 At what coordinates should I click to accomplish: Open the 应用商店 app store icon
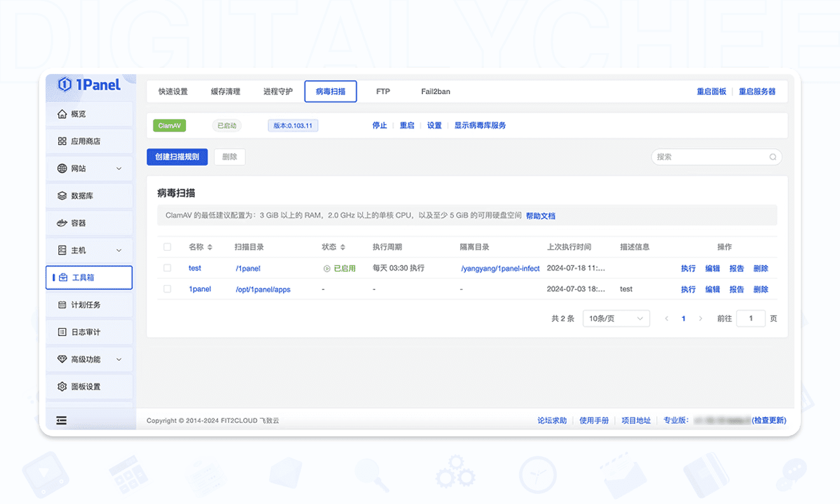click(x=62, y=141)
